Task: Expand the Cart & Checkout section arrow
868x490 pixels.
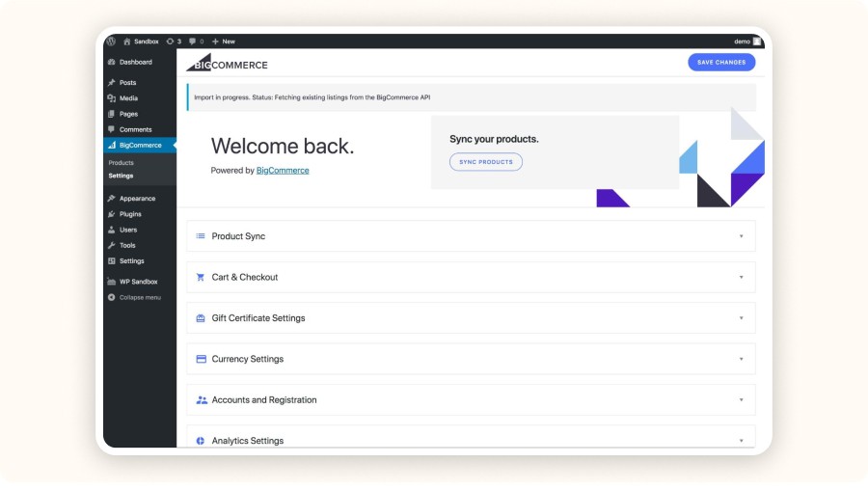Action: (742, 278)
